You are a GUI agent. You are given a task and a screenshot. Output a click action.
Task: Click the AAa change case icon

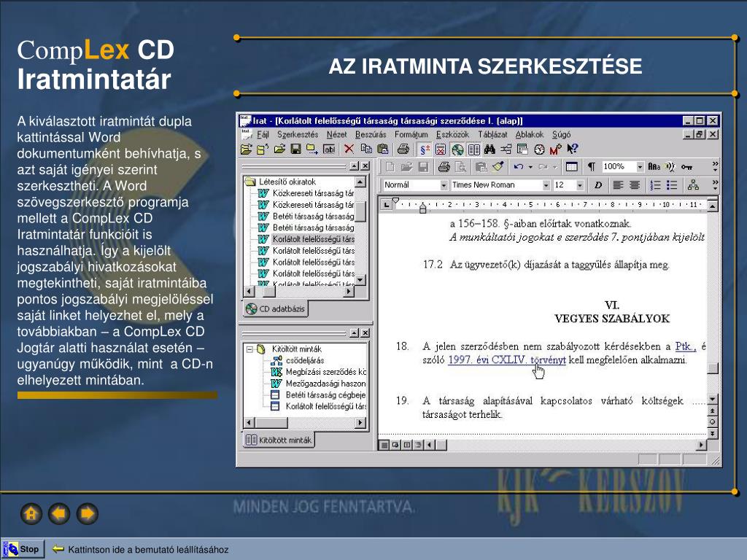tap(654, 167)
